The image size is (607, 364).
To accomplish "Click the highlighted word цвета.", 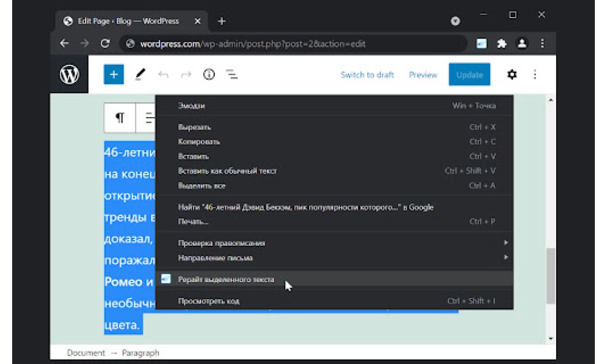I will 123,325.
